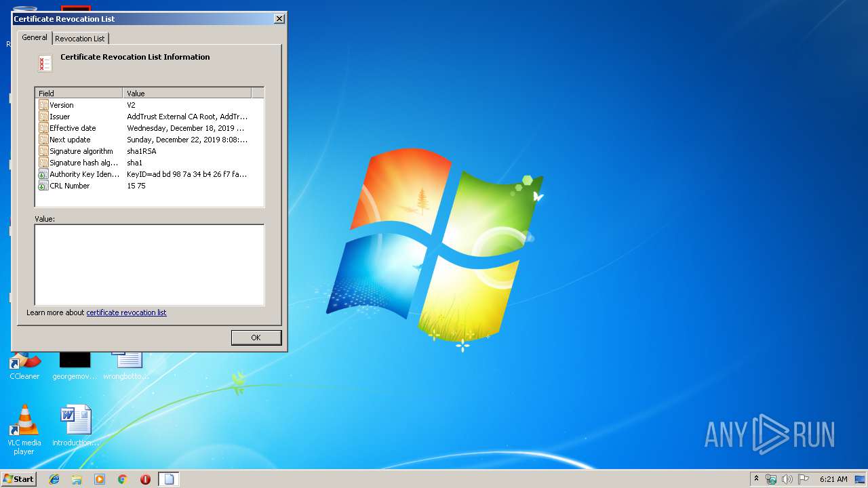Screen dimensions: 868x488
Task: Click inside the Value details text box
Action: 149,265
